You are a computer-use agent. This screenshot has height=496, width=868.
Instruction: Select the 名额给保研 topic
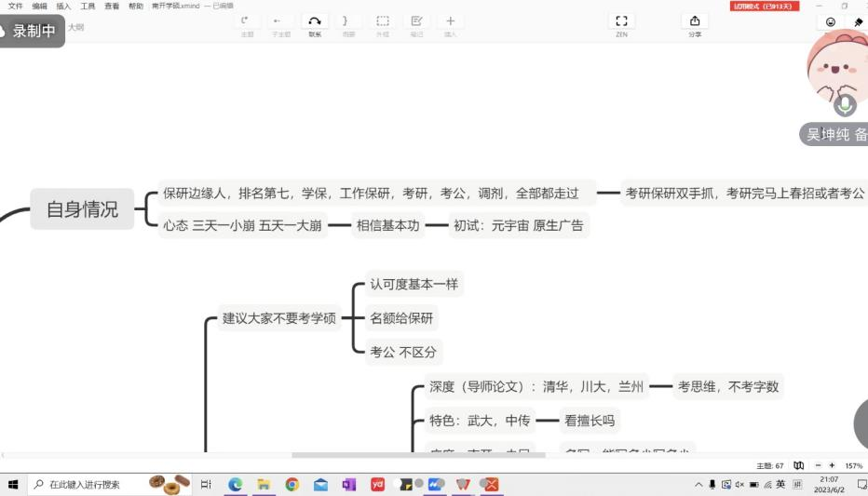click(401, 318)
